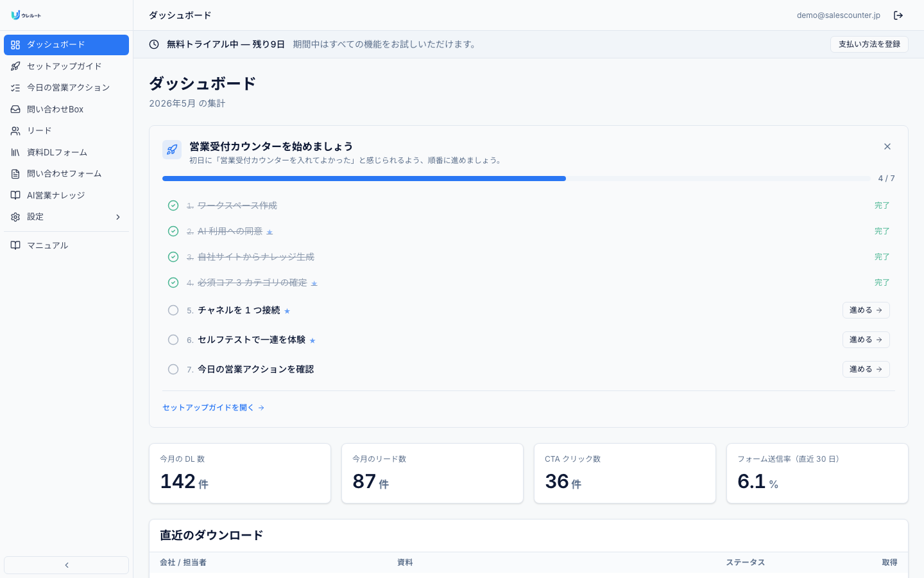Click people icon for リード

15,130
